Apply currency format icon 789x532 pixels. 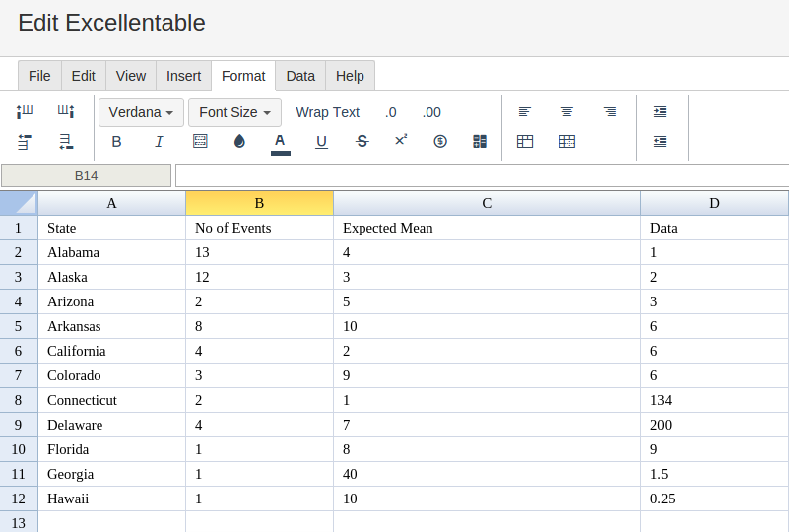coord(440,142)
